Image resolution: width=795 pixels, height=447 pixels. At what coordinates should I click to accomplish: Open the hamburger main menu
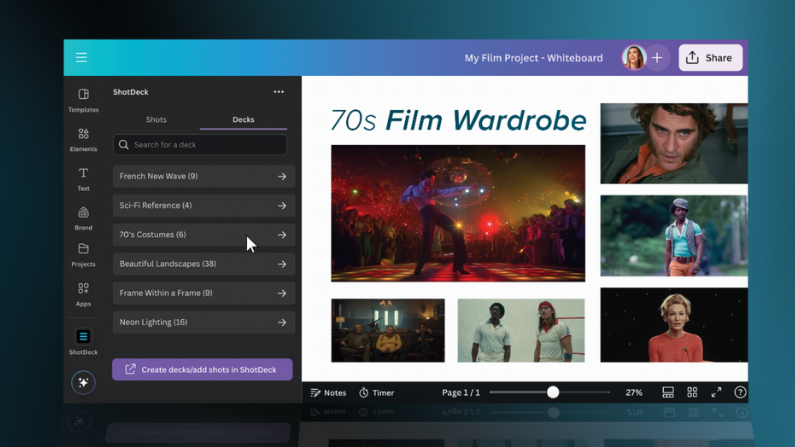click(x=81, y=57)
